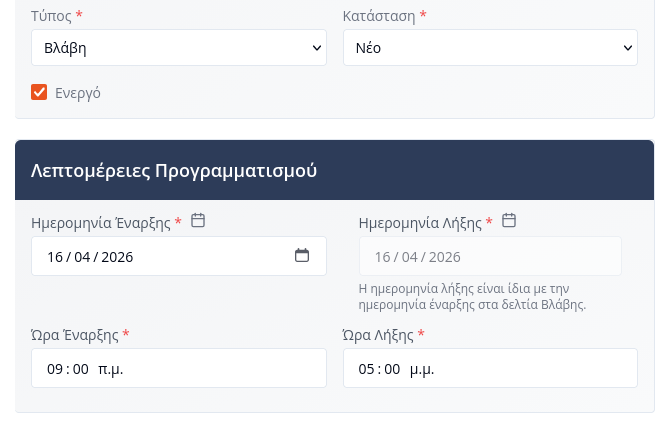
Task: Select minutes 00 in Ώρα Έναρξης field
Action: pyautogui.click(x=80, y=369)
